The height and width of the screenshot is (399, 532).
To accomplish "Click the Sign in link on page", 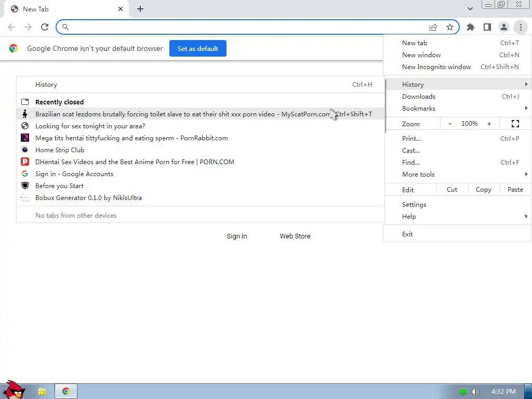I will [237, 236].
